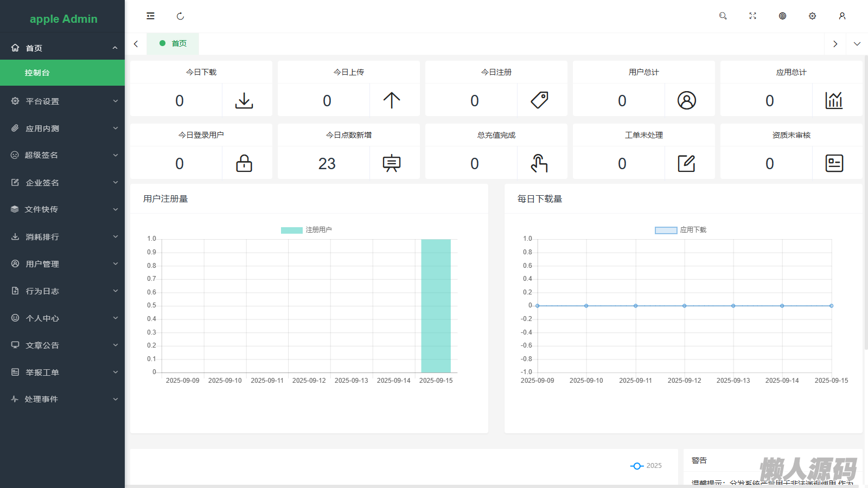Toggle the 2025 legend in the bottom chart

tap(646, 466)
